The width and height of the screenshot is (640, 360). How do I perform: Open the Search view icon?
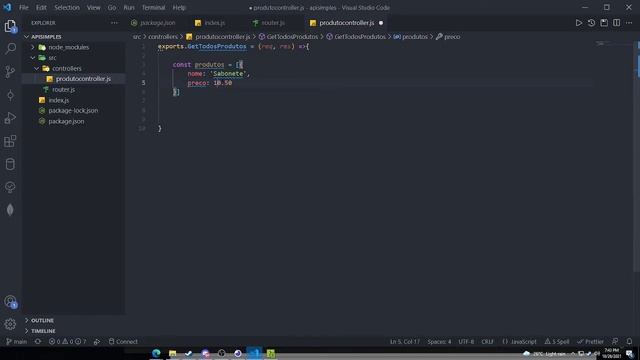(x=10, y=48)
